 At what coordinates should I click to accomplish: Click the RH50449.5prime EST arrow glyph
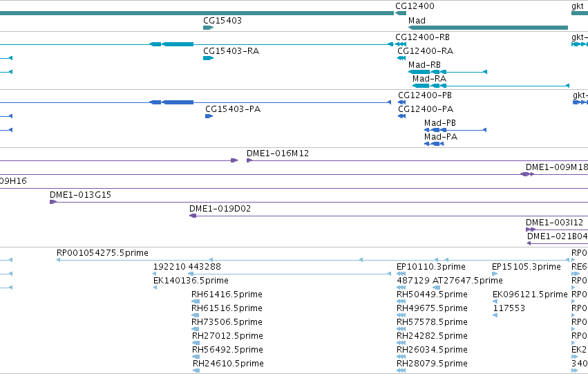tap(401, 301)
